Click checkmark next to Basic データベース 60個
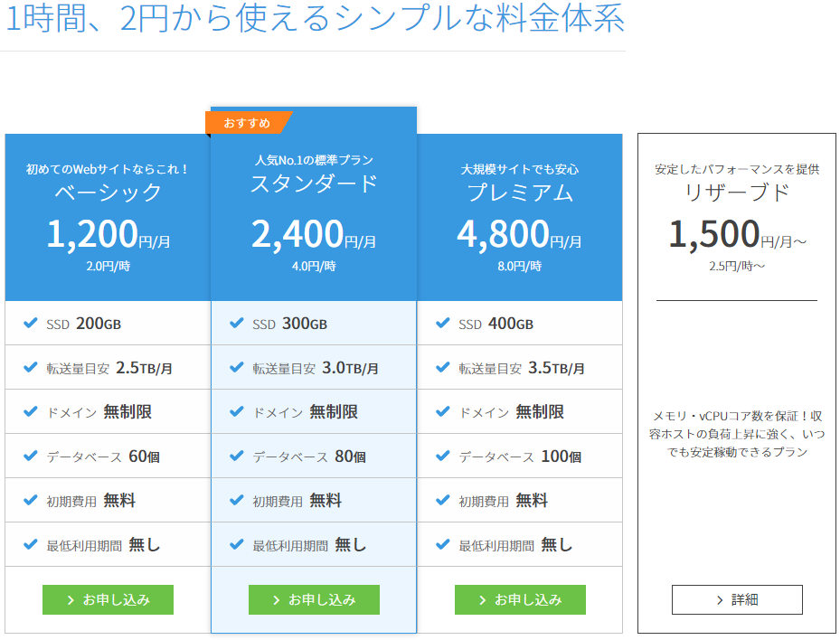This screenshot has height=640, width=840. pyautogui.click(x=31, y=456)
